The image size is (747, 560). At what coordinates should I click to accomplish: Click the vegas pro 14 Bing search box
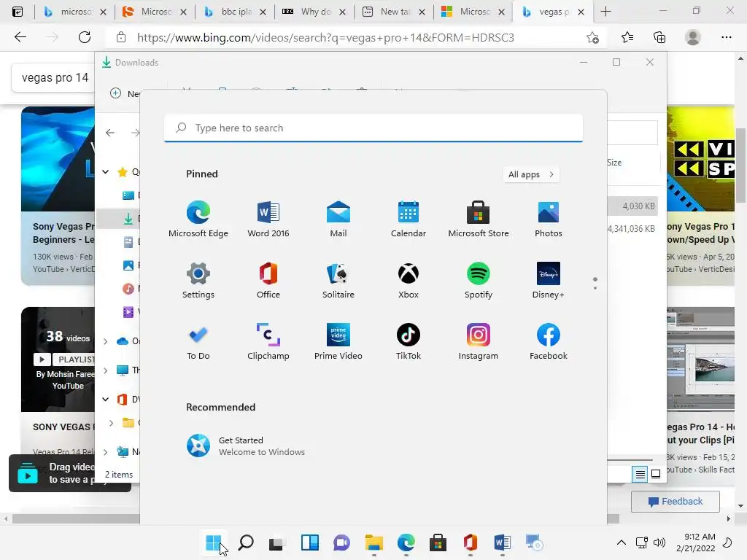point(55,77)
